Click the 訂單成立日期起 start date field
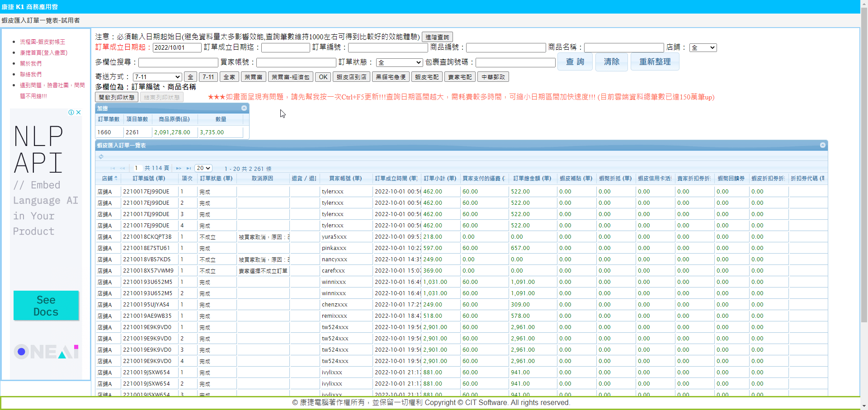Image resolution: width=868 pixels, height=410 pixels. pos(177,47)
